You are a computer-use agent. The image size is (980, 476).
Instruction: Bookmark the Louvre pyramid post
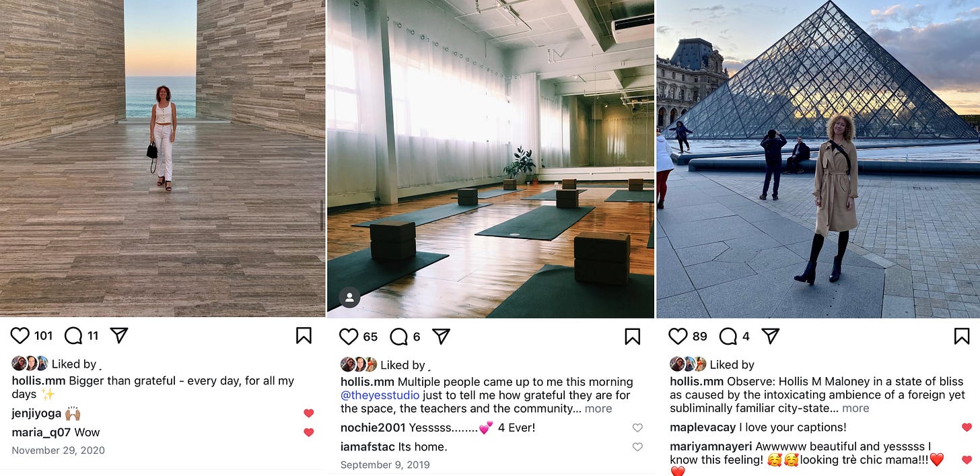coord(962,336)
